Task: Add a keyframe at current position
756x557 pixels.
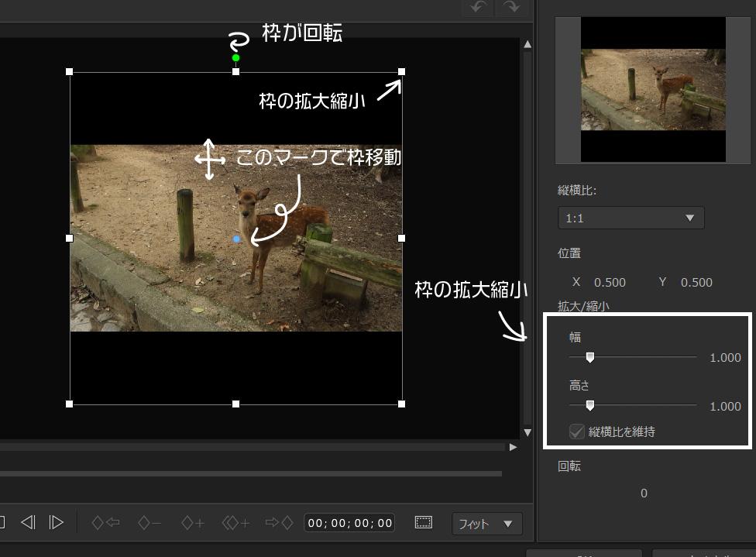Action: 193,523
